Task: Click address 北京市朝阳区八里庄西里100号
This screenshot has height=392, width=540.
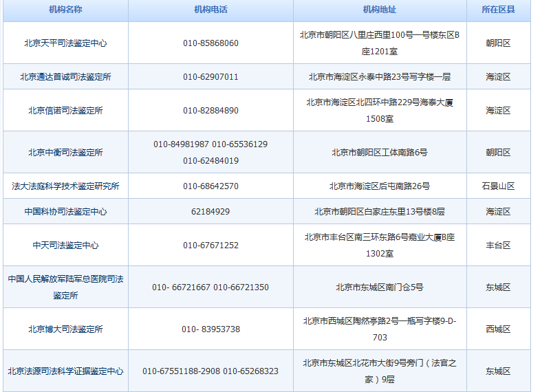Action: point(380,43)
